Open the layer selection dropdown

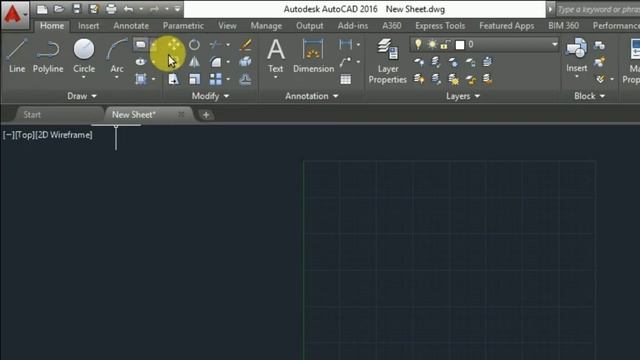click(554, 44)
